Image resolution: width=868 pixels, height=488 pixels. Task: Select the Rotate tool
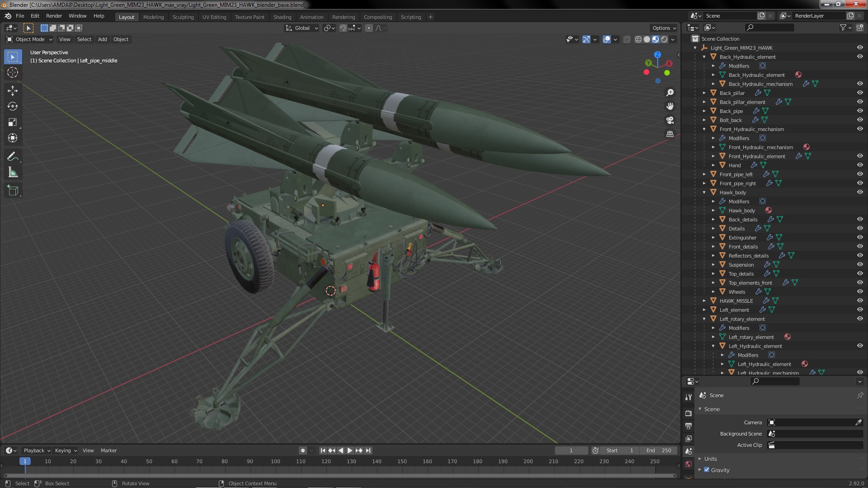13,106
